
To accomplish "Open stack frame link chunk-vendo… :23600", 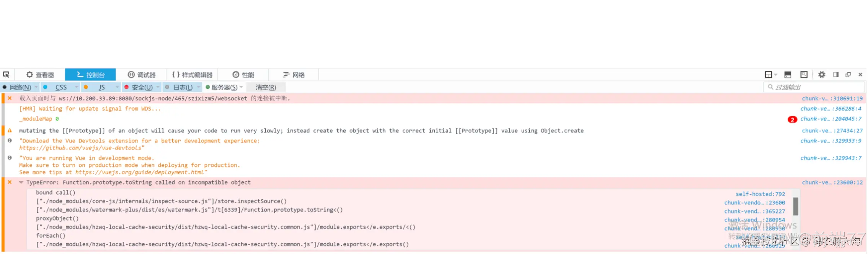I will pos(754,203).
